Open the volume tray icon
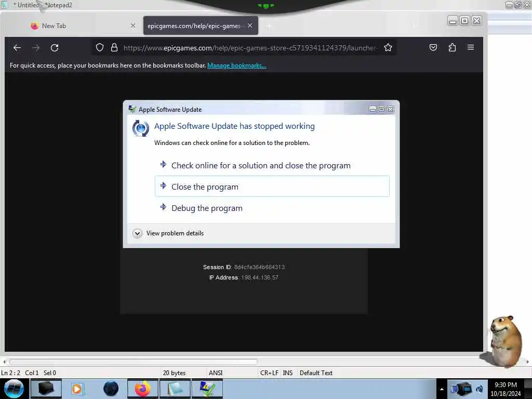This screenshot has height=399, width=532. point(480,389)
